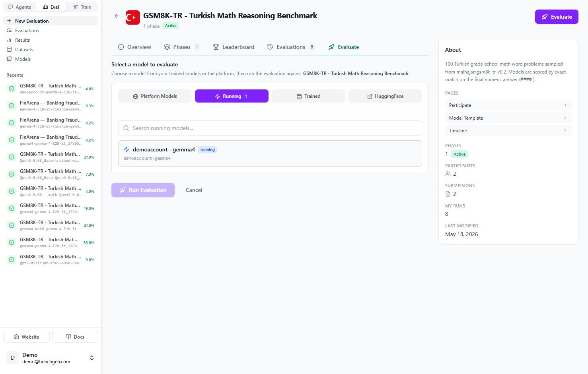Open the Overview tab
Screen dimensions: 588x374
pos(134,47)
